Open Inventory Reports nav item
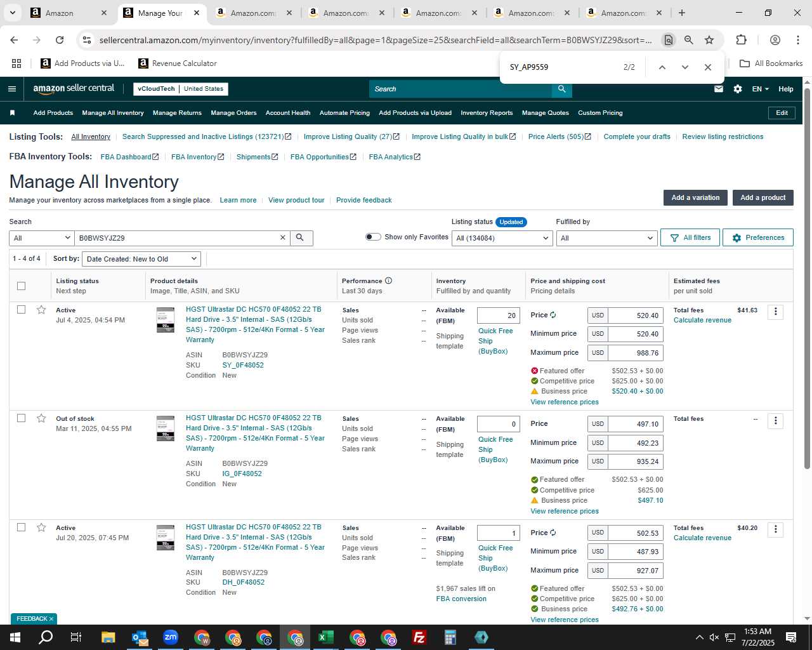The height and width of the screenshot is (650, 812). tap(487, 113)
